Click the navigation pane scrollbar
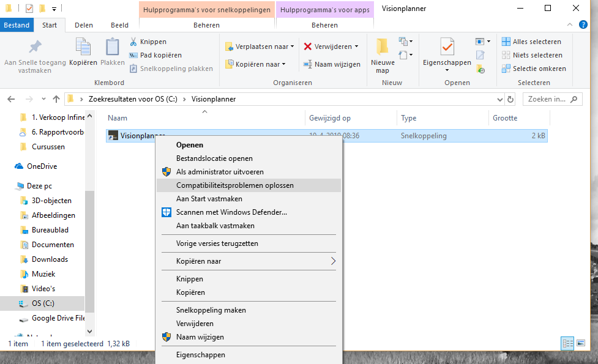This screenshot has height=364, width=598. [x=89, y=251]
